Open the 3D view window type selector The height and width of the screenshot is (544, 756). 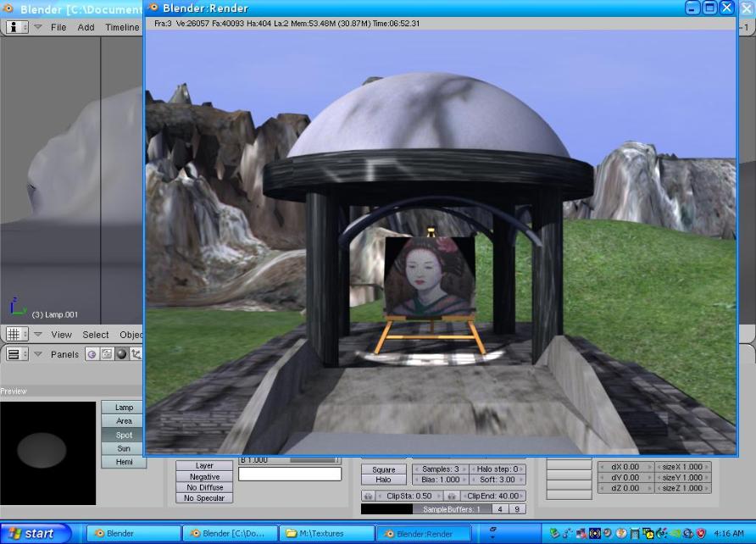(16, 335)
